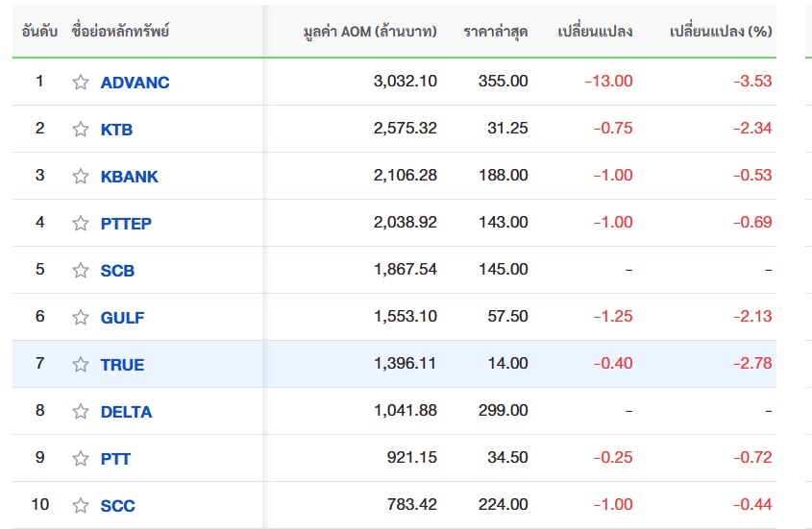812x529 pixels.
Task: Toggle the favorite star for KTB
Action: tap(81, 130)
